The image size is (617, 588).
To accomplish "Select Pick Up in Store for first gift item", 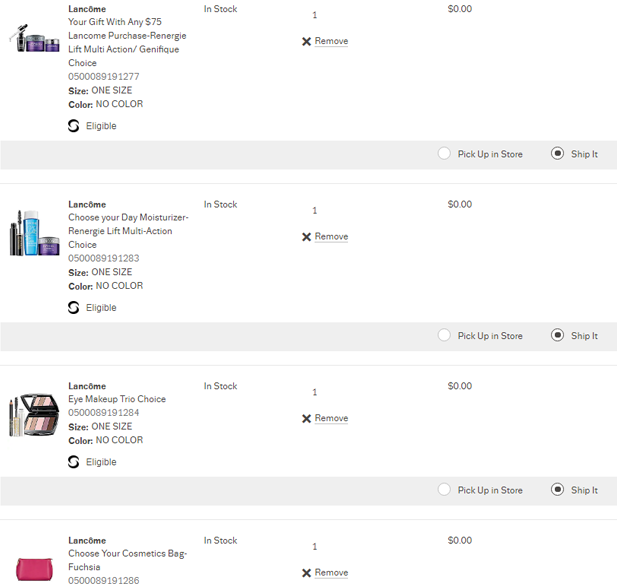I will pos(444,153).
